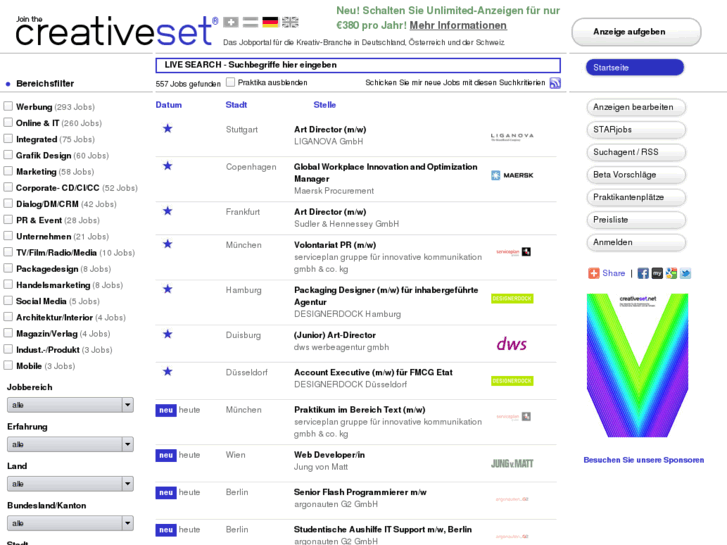Image resolution: width=727 pixels, height=545 pixels.
Task: Share the page on Twitter
Action: (685, 273)
